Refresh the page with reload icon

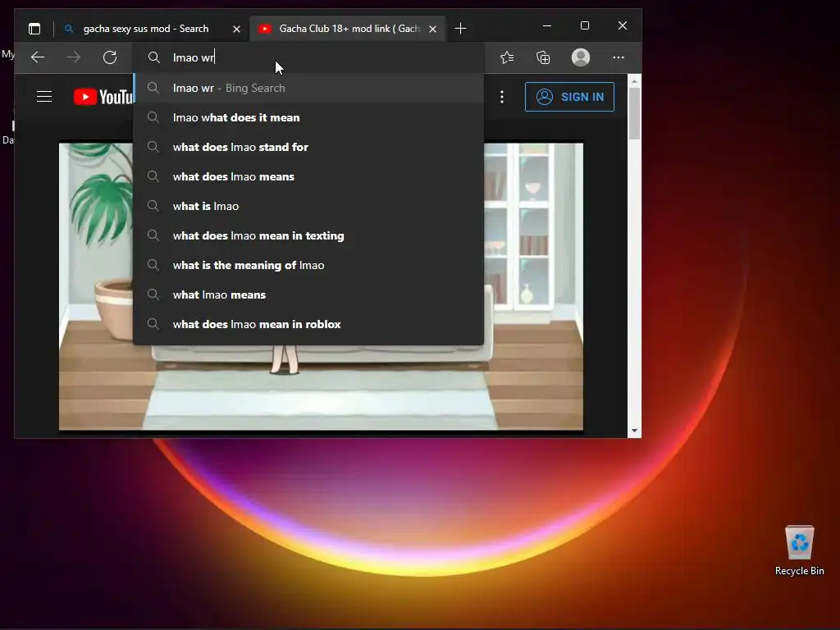pyautogui.click(x=110, y=57)
